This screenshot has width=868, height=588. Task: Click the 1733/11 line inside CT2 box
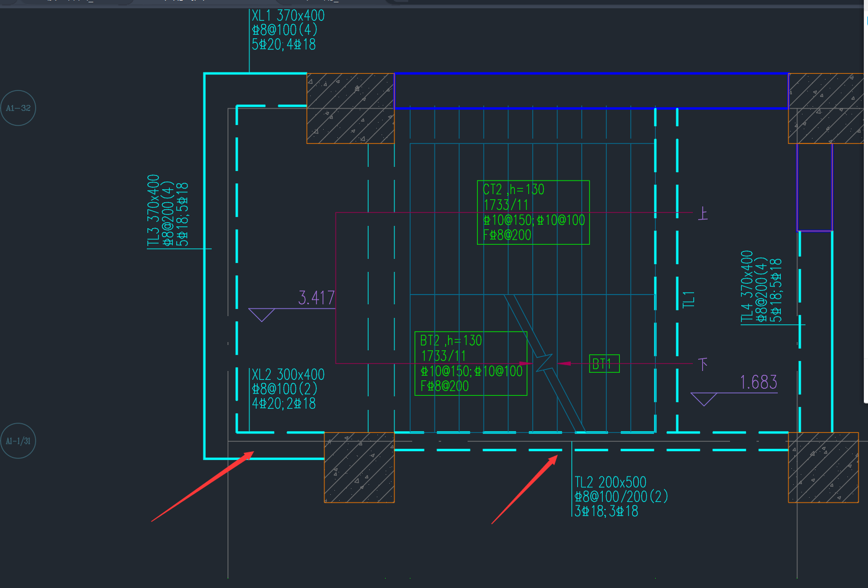coord(506,205)
